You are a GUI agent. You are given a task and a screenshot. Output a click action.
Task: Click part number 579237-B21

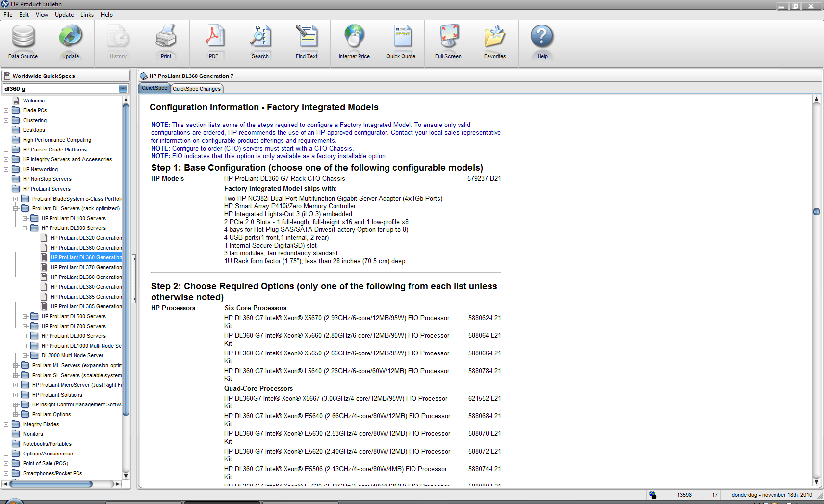coord(484,179)
